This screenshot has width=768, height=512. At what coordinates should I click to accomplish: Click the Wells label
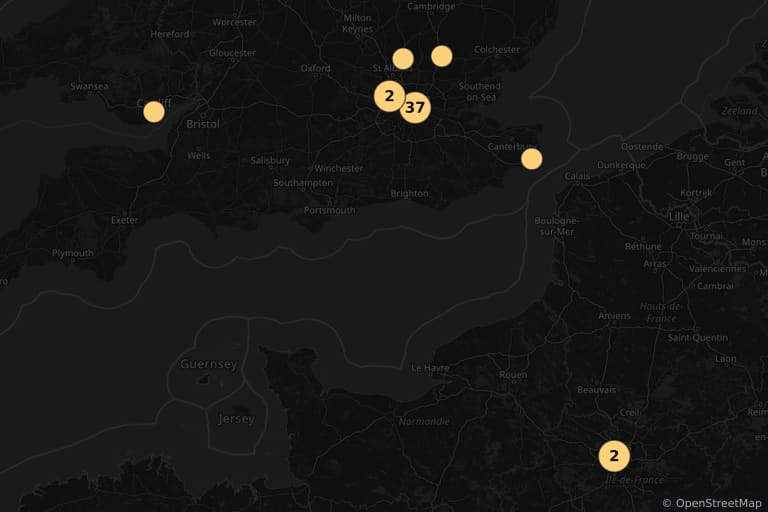tap(198, 155)
